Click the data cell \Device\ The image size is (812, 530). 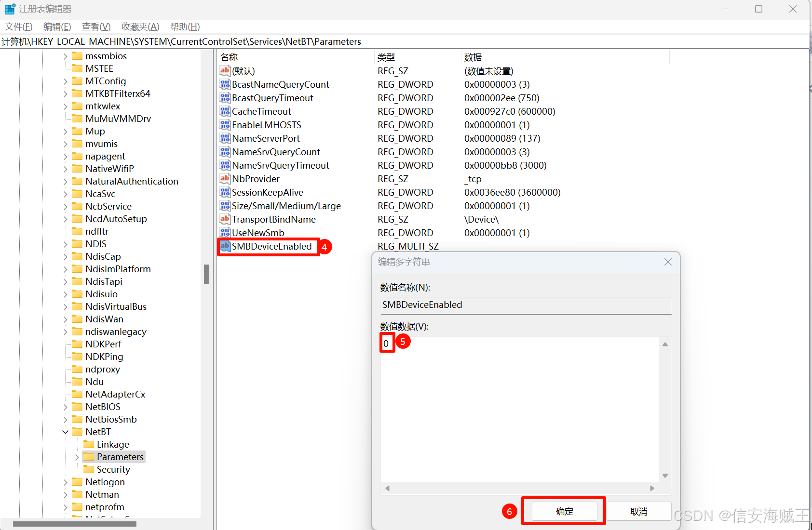pyautogui.click(x=481, y=219)
